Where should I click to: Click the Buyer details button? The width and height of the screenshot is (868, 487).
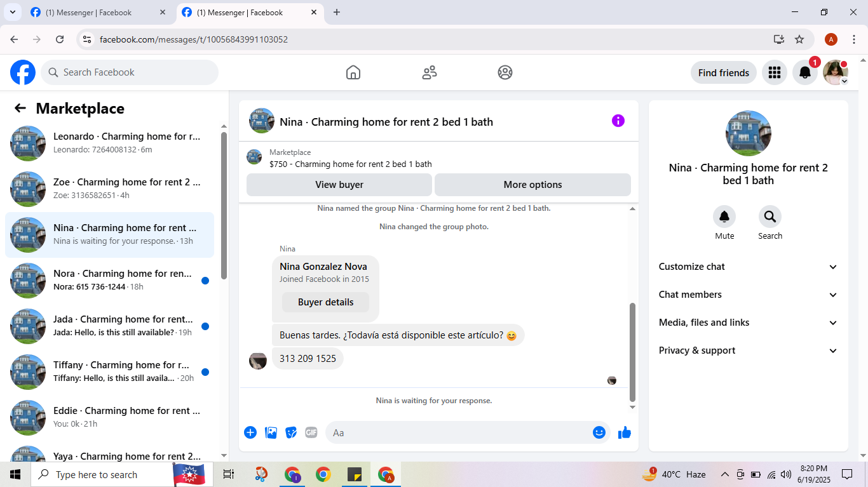pos(325,302)
